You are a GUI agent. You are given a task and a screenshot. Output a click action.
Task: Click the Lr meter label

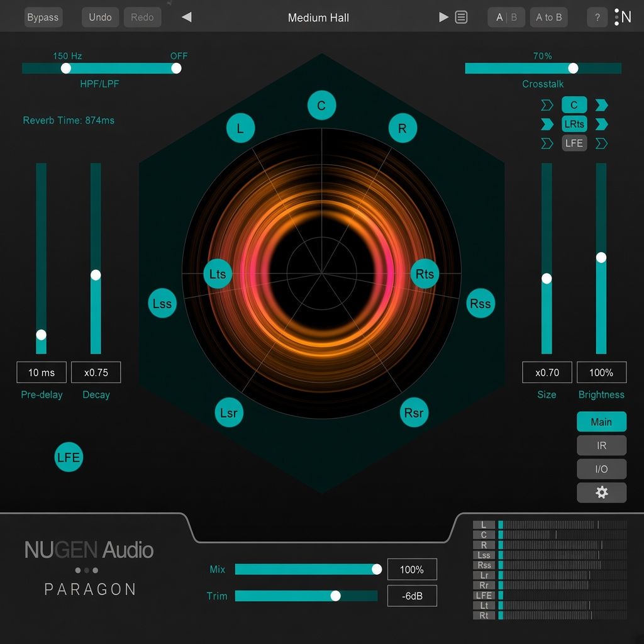click(x=484, y=575)
